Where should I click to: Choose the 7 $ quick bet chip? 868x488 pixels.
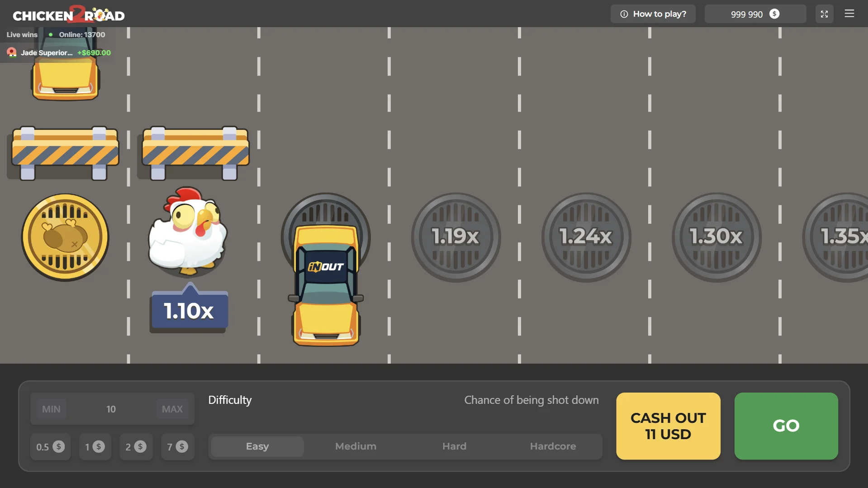[x=177, y=447]
